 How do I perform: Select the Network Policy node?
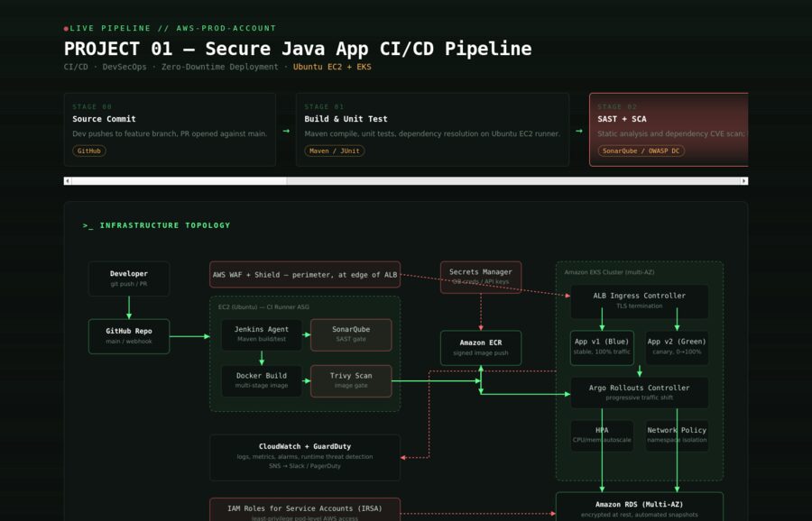click(677, 435)
